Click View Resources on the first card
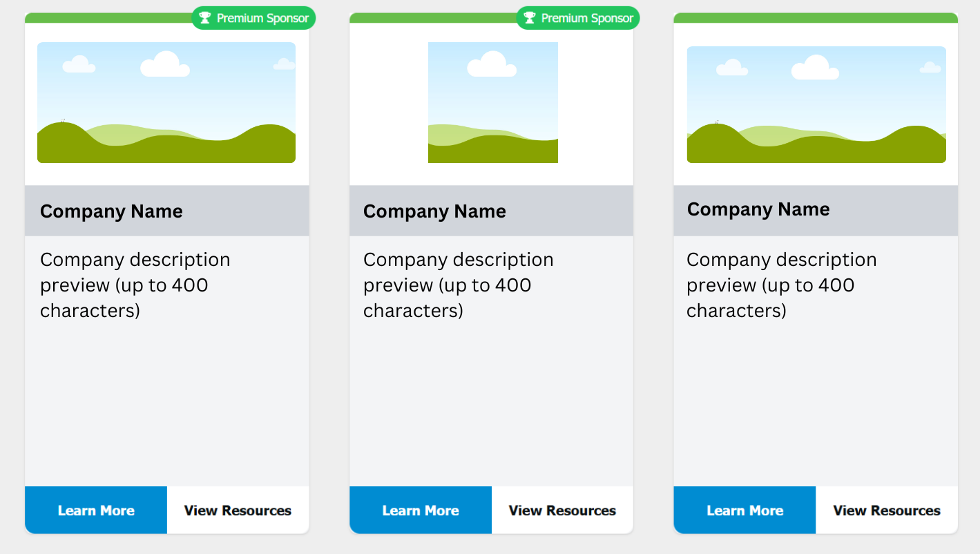This screenshot has width=980, height=554. click(x=238, y=510)
